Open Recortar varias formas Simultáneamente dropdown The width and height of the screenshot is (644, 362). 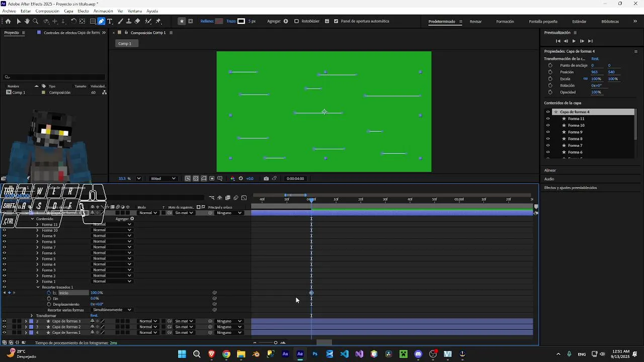coord(112,310)
